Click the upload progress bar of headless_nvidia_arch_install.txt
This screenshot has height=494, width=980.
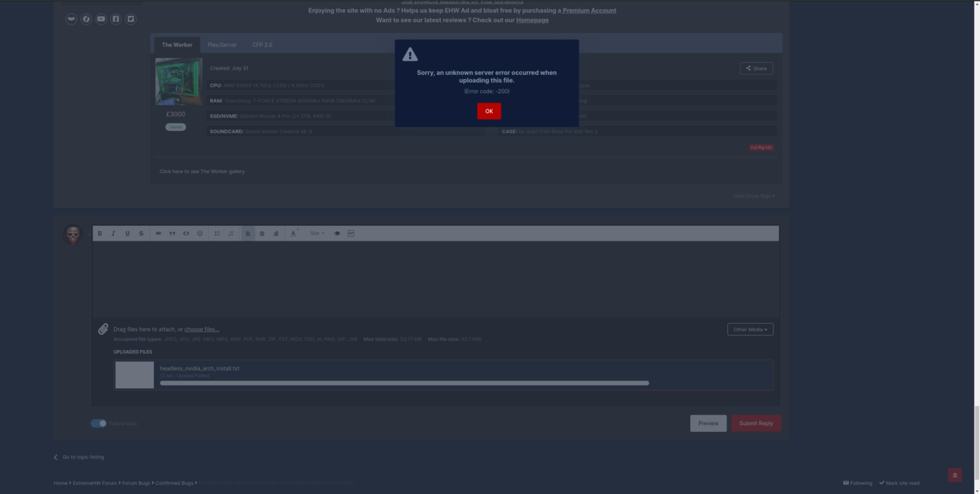[x=404, y=383]
